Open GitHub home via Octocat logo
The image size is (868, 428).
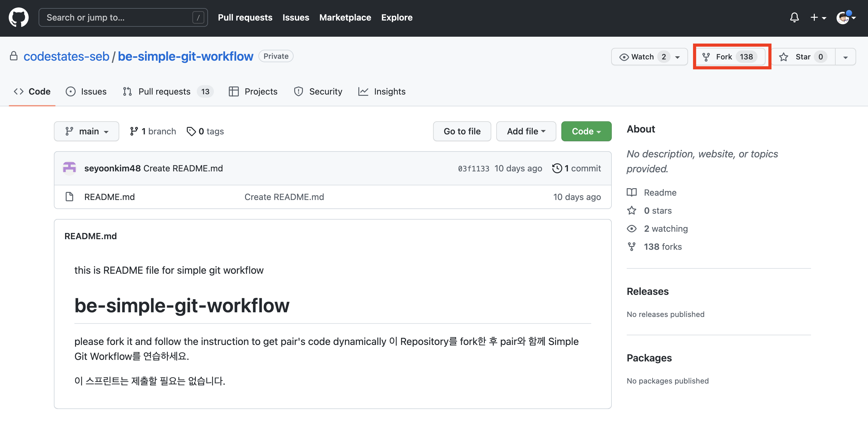point(19,17)
